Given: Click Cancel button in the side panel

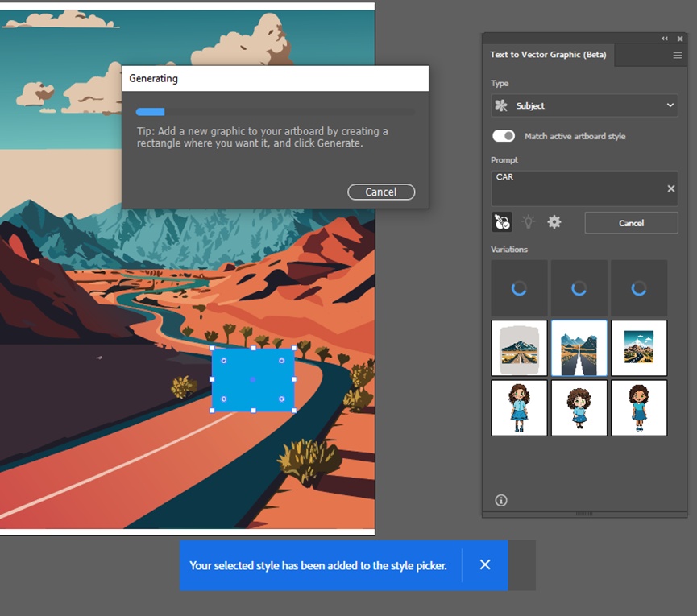Looking at the screenshot, I should coord(631,223).
